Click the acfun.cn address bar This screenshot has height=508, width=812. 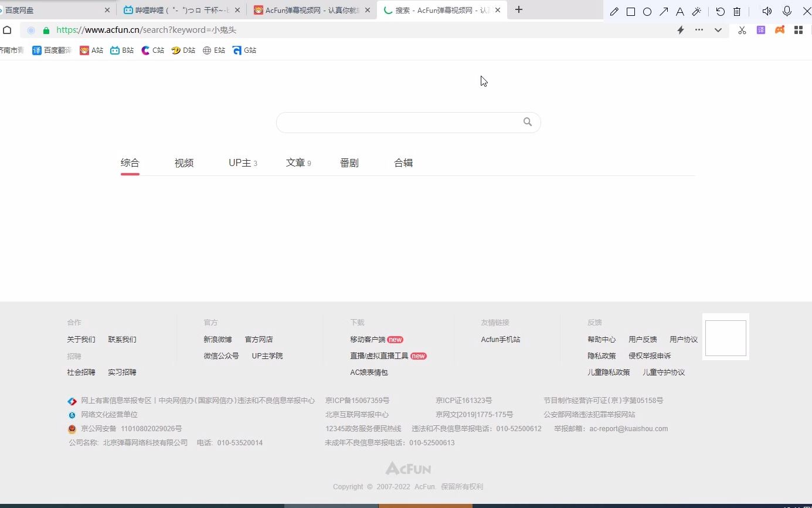click(x=375, y=30)
